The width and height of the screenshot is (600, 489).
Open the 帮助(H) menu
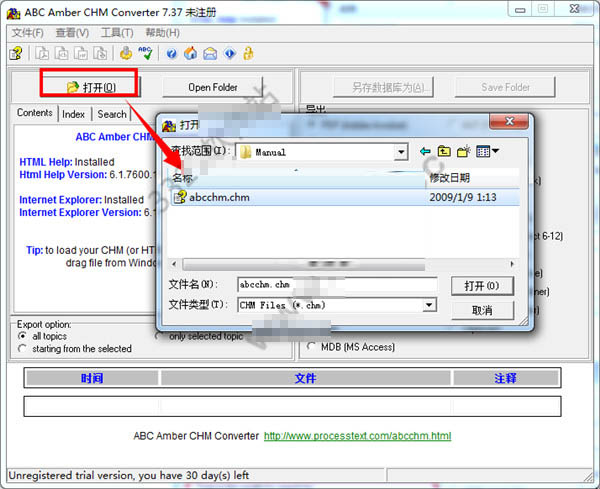tap(162, 33)
